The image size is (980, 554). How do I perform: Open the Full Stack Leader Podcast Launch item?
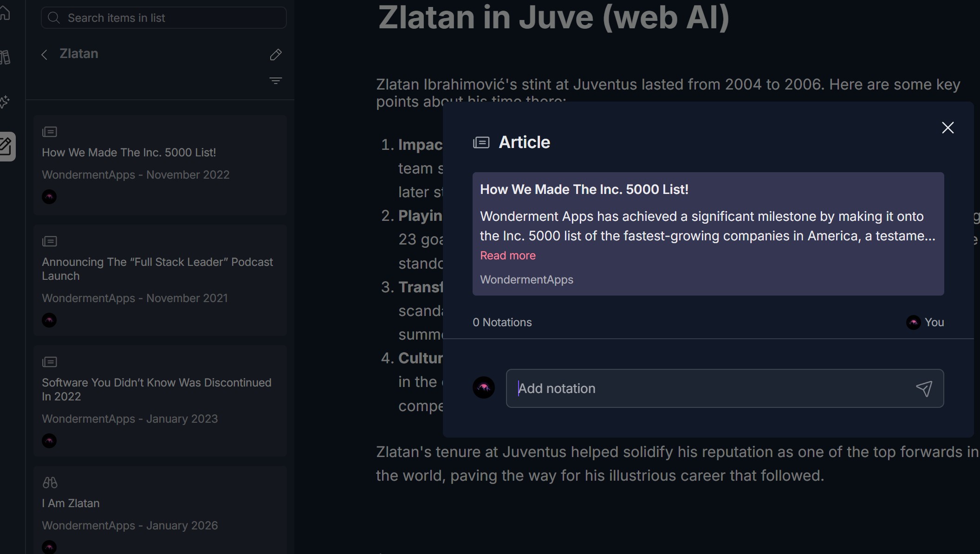pos(157,269)
